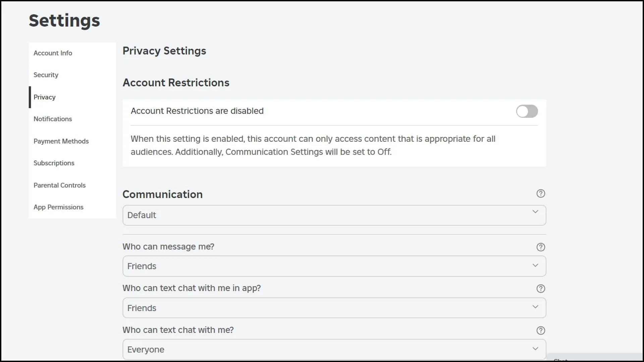The height and width of the screenshot is (362, 644).
Task: Click the 'Who can text chat with me in app?' help icon
Action: click(541, 288)
